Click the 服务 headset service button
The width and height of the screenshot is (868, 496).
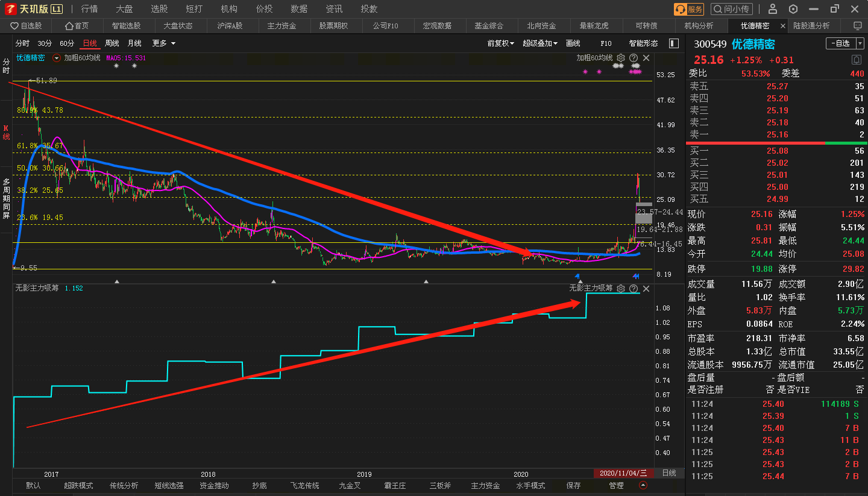click(x=689, y=9)
